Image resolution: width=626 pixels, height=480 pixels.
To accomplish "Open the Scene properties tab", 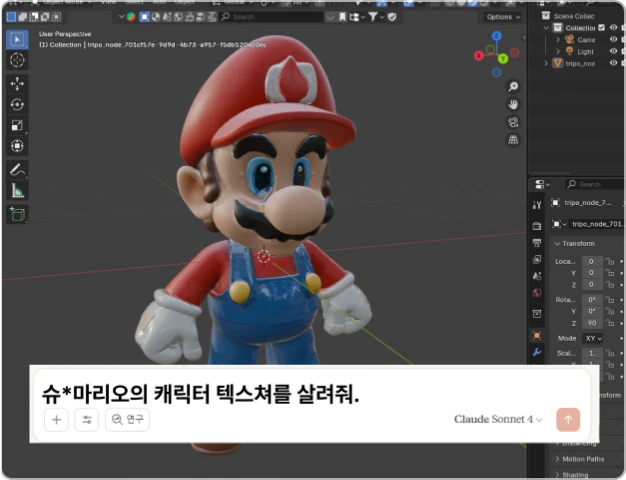I will pyautogui.click(x=537, y=276).
